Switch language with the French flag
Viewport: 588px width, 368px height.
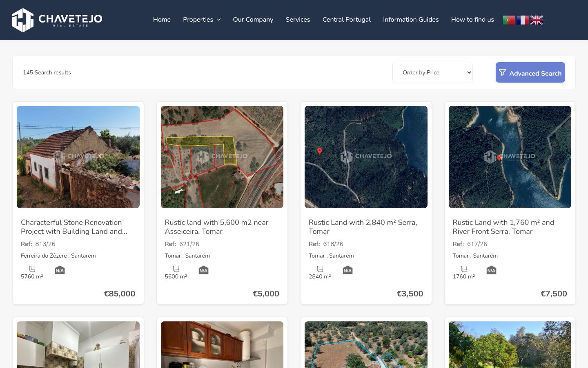(522, 20)
